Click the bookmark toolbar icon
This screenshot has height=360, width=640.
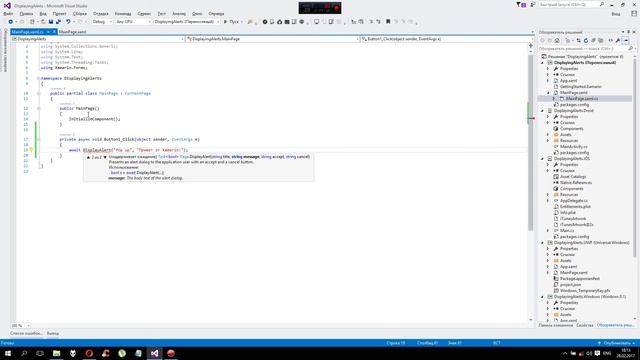388,22
